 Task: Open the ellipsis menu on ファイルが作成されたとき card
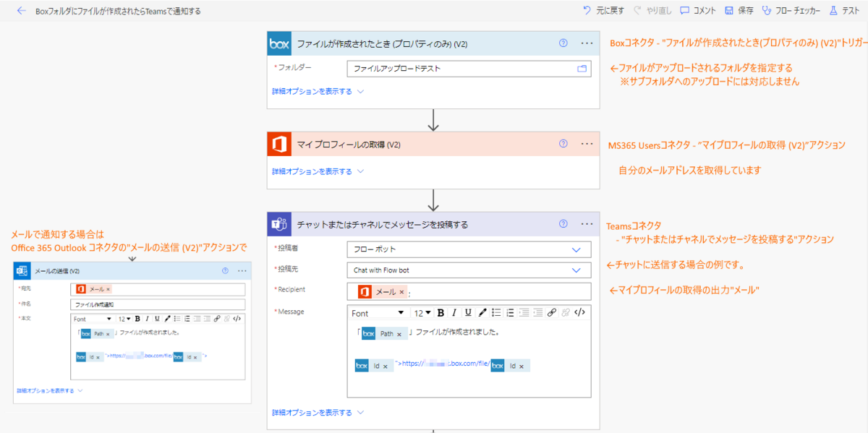click(587, 44)
